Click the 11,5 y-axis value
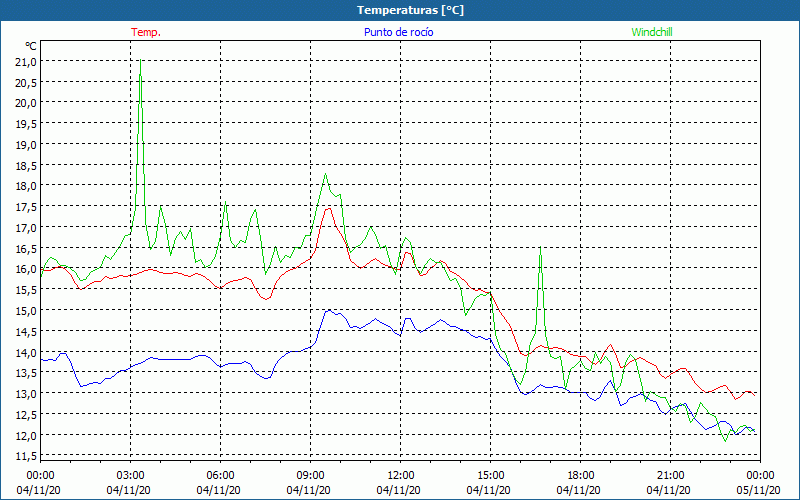 26,455
